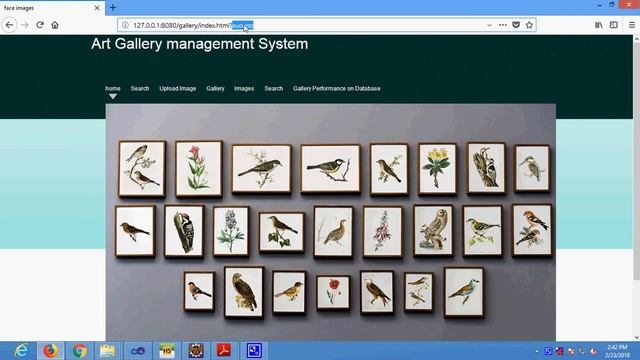Open the Firefox hamburger menu
This screenshot has height=360, width=640.
pos(632,25)
